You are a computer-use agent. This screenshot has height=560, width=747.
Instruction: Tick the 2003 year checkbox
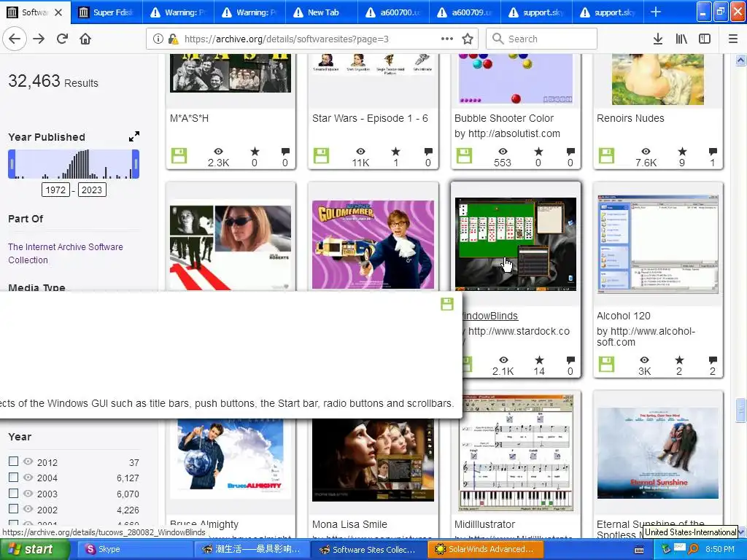13,493
